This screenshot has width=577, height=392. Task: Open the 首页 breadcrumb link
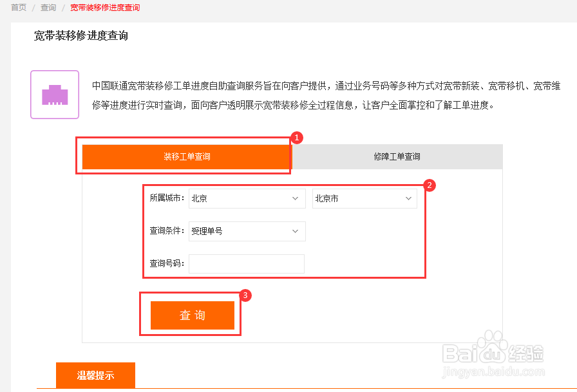click(17, 8)
